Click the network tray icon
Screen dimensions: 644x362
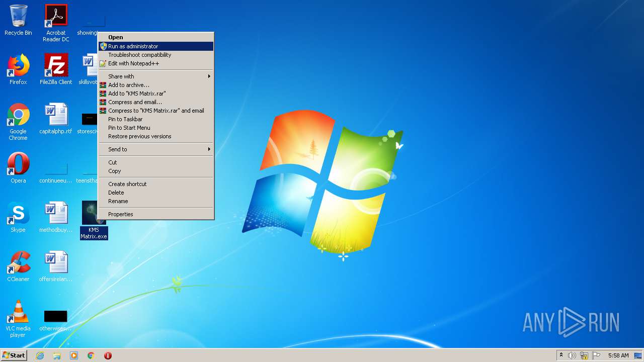coord(584,355)
